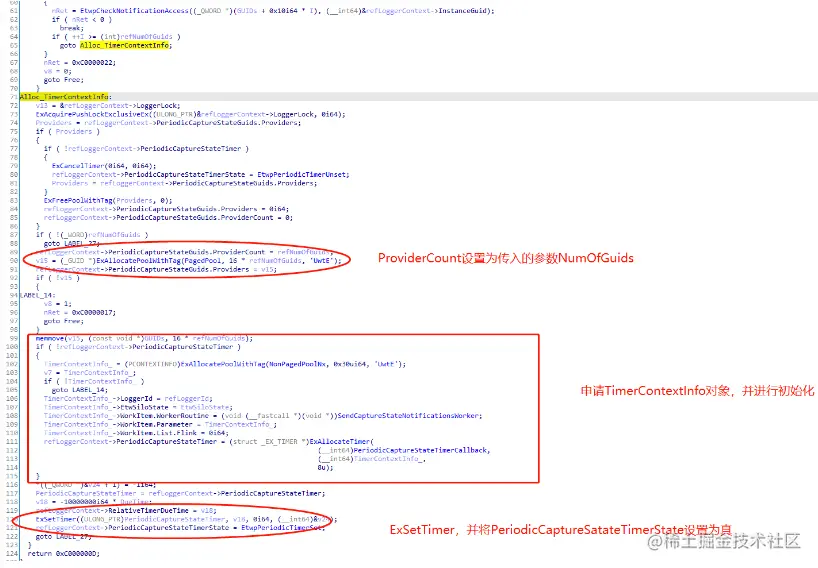818x568 pixels.
Task: Click line number 99 in the gutter
Action: (x=14, y=339)
